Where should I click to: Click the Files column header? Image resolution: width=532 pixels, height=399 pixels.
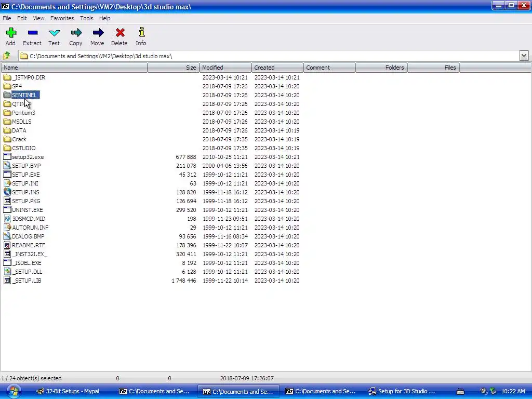433,68
